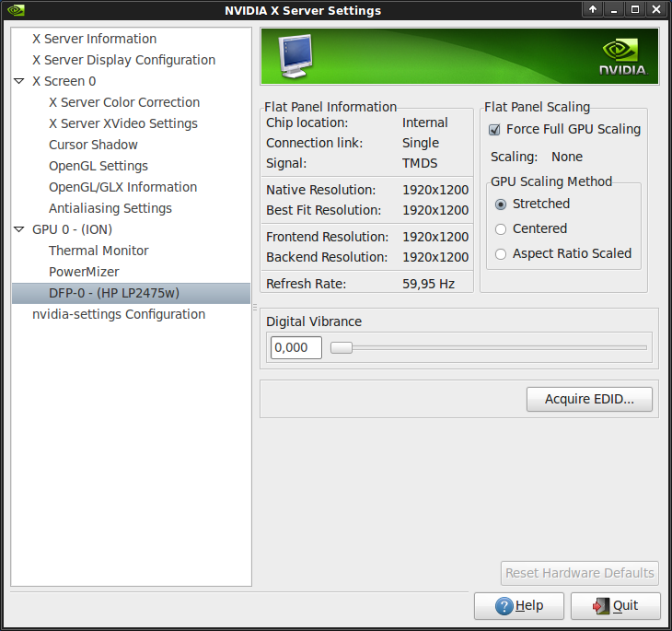The image size is (672, 631).
Task: Select the Centered scaling method
Action: pyautogui.click(x=501, y=229)
